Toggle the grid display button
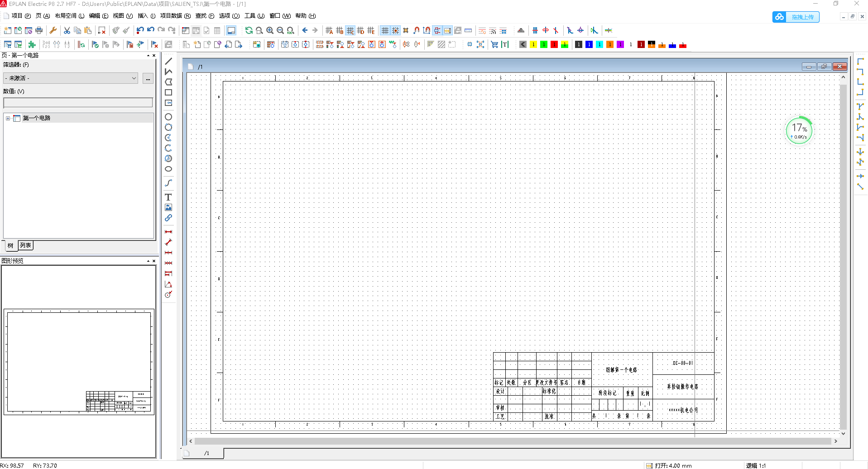This screenshot has width=868, height=469. 385,30
